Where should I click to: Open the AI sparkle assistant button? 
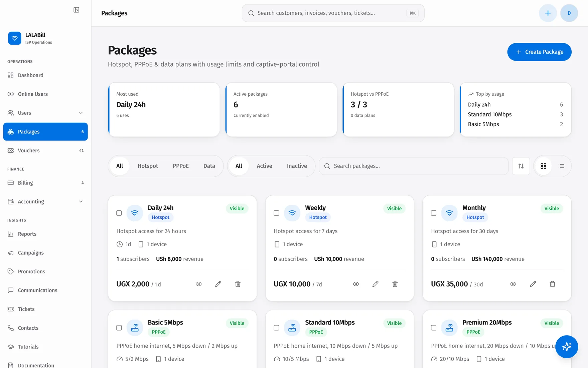click(x=567, y=347)
